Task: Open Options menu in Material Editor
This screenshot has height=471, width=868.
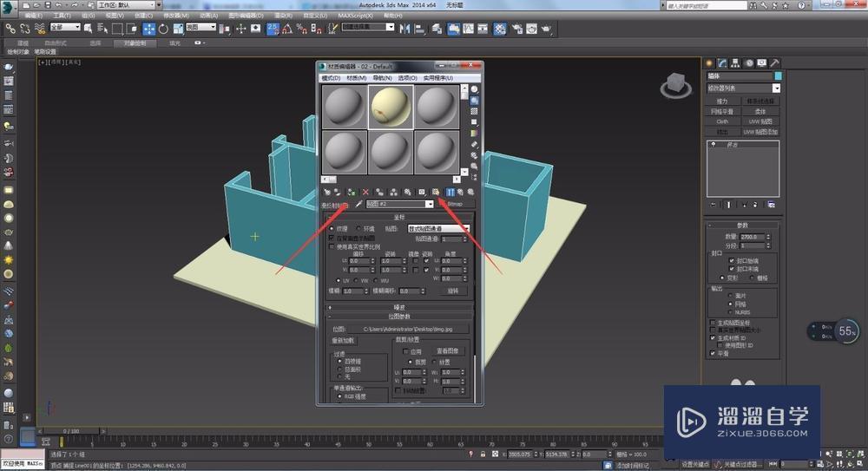Action: [x=407, y=78]
